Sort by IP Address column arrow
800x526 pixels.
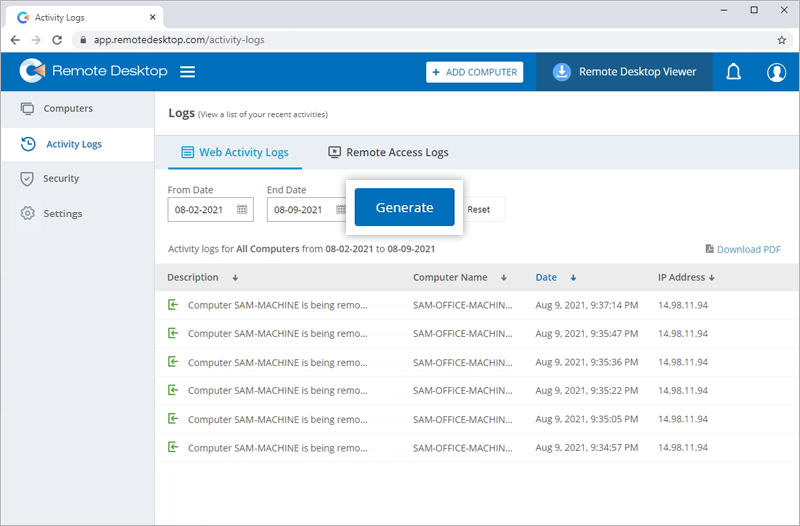712,278
